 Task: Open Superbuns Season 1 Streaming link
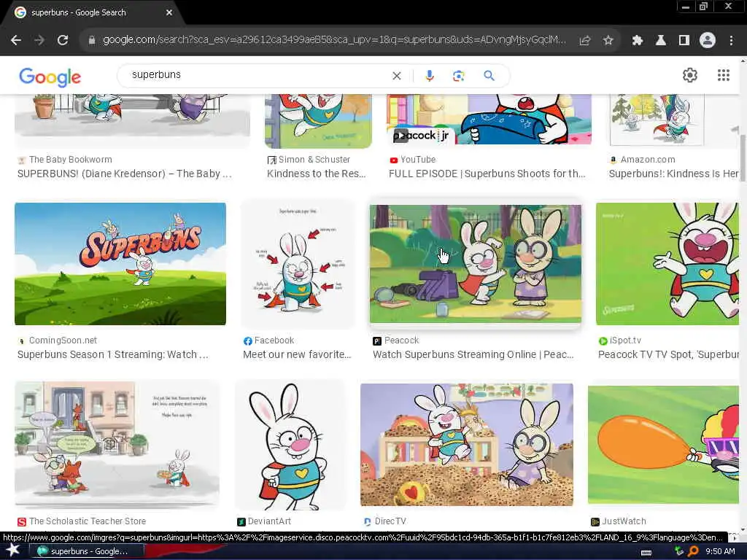pos(113,355)
